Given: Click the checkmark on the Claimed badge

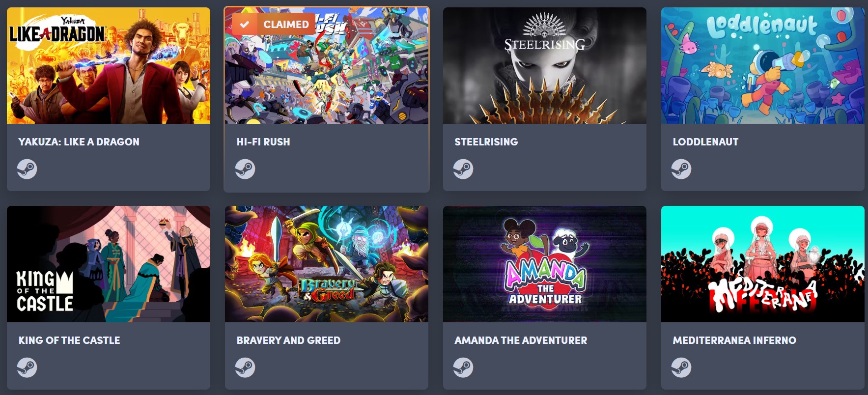Looking at the screenshot, I should tap(244, 24).
